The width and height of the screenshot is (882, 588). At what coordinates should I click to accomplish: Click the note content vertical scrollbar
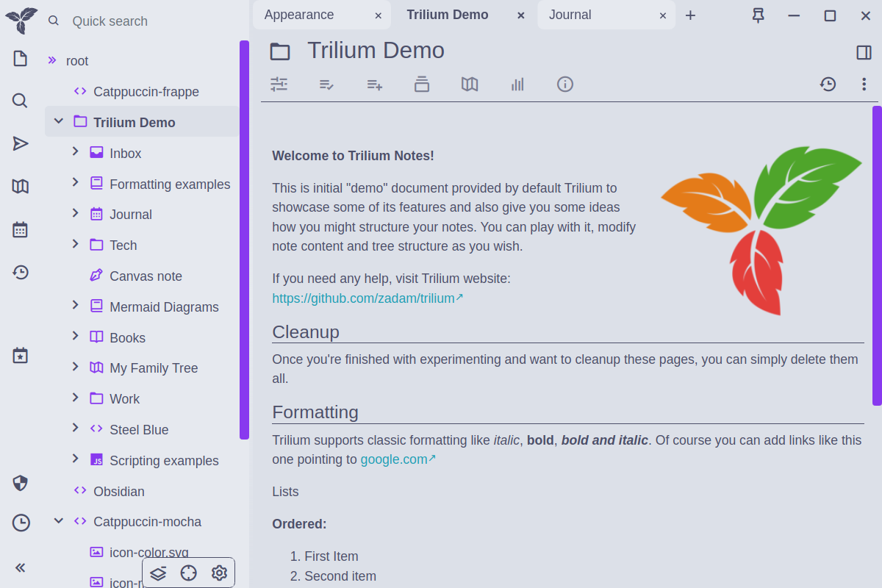(877, 256)
